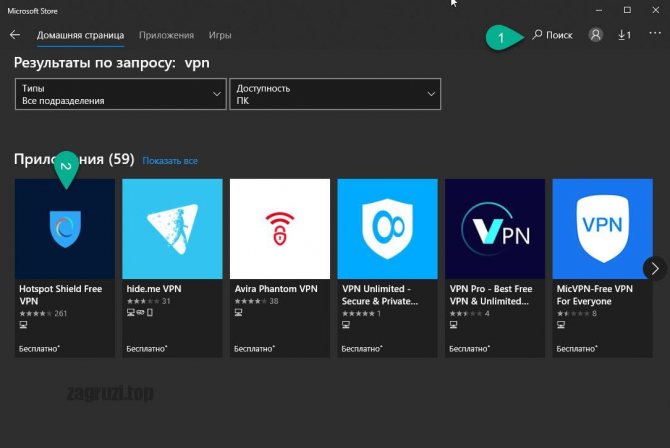Screen dimensions: 670x448
Task: Open hide.me VPN app tile image
Action: 172,229
